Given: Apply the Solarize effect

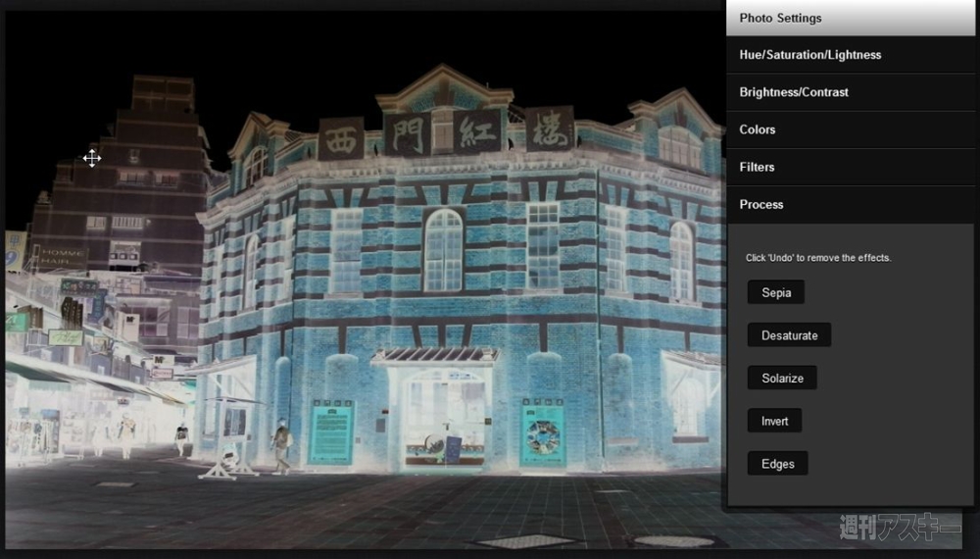Looking at the screenshot, I should pos(781,378).
